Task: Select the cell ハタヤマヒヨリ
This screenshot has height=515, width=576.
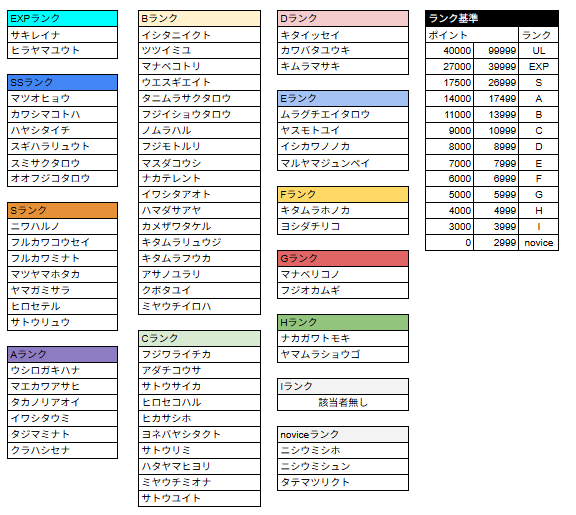Action: 199,467
